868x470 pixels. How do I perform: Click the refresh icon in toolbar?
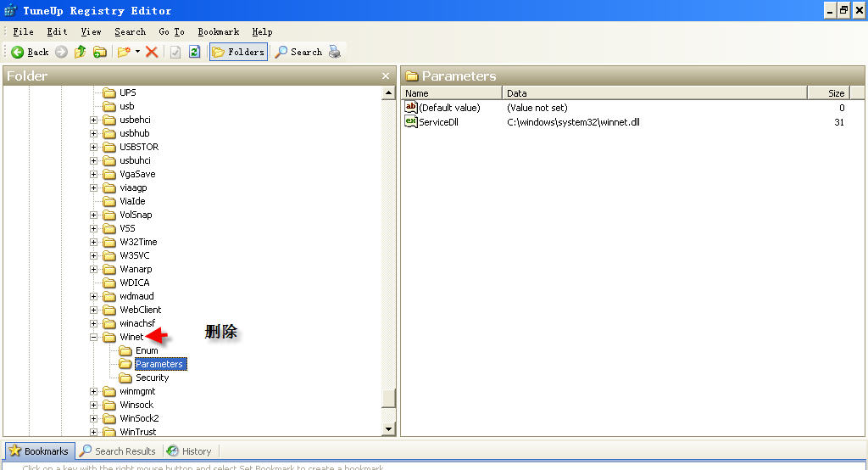[x=194, y=52]
